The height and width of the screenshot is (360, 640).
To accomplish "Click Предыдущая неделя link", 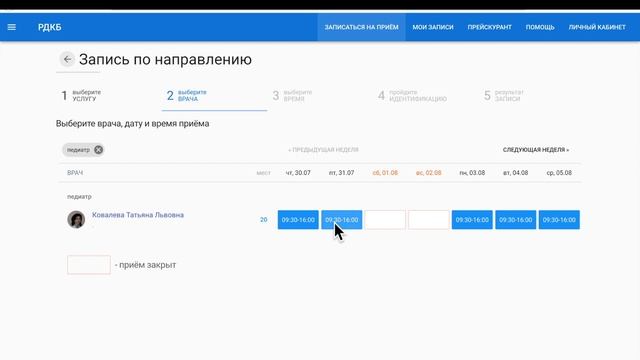I will [323, 150].
